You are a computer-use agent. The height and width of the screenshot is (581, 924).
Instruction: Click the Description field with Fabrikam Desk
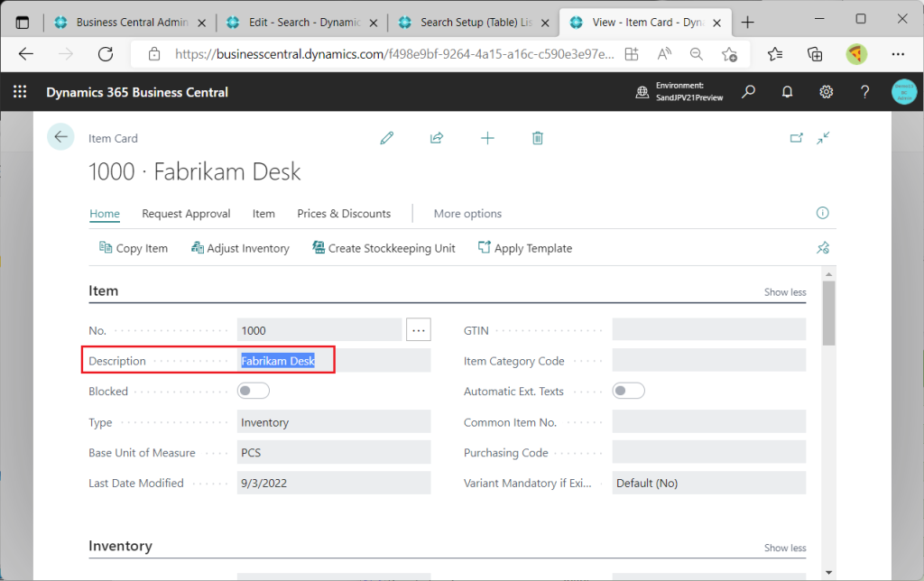coord(334,361)
